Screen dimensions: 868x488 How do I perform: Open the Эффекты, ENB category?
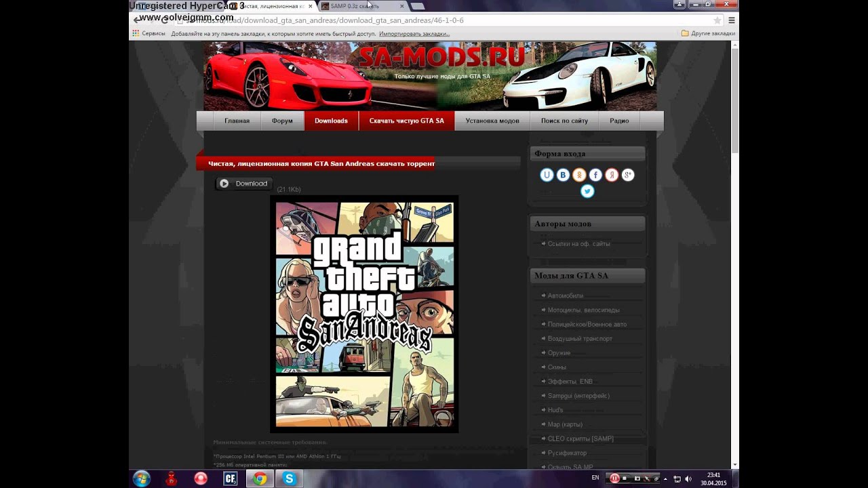click(570, 382)
